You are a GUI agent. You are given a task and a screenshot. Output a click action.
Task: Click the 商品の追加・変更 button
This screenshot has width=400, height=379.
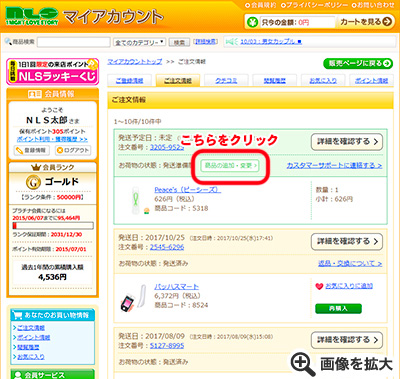[230, 165]
